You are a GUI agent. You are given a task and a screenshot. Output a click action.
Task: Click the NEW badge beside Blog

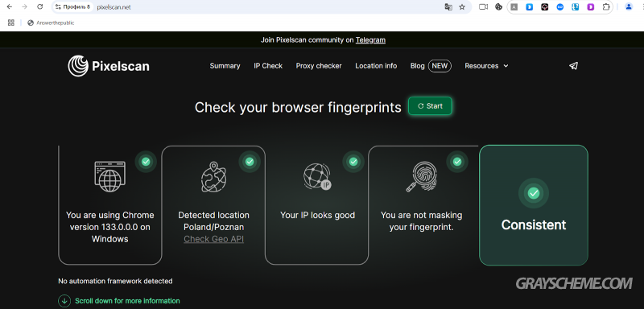point(440,66)
